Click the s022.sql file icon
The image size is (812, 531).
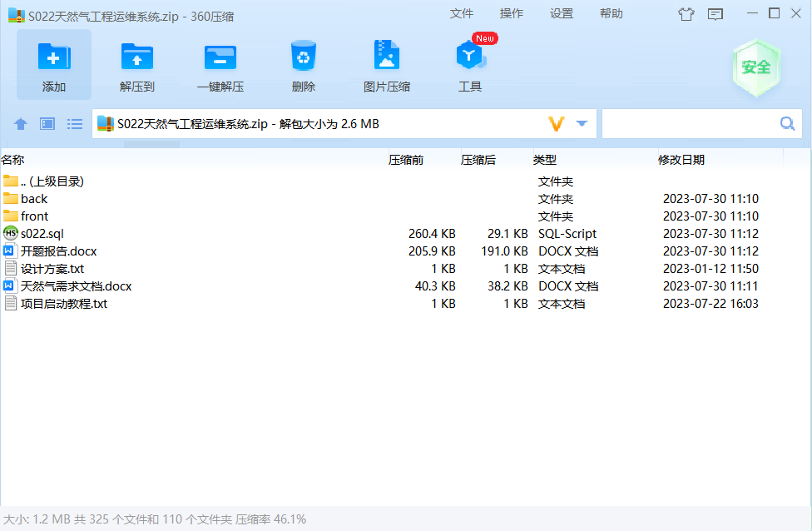click(10, 233)
